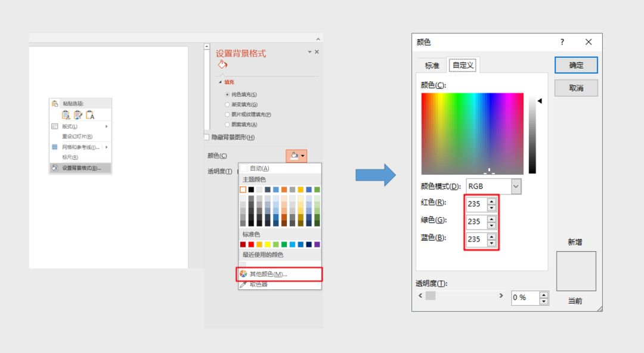
Task: Collapse the 填充 section triangle
Action: pos(221,81)
